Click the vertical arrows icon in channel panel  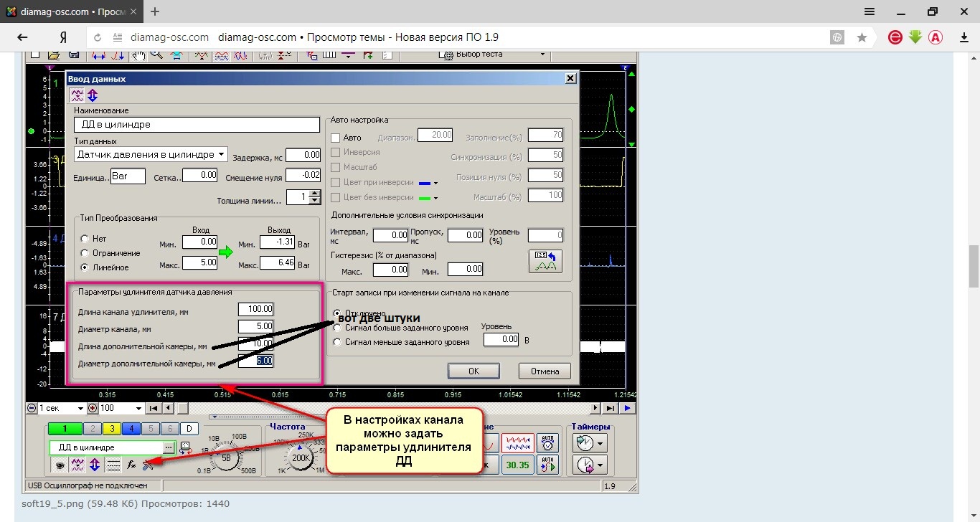(x=95, y=465)
